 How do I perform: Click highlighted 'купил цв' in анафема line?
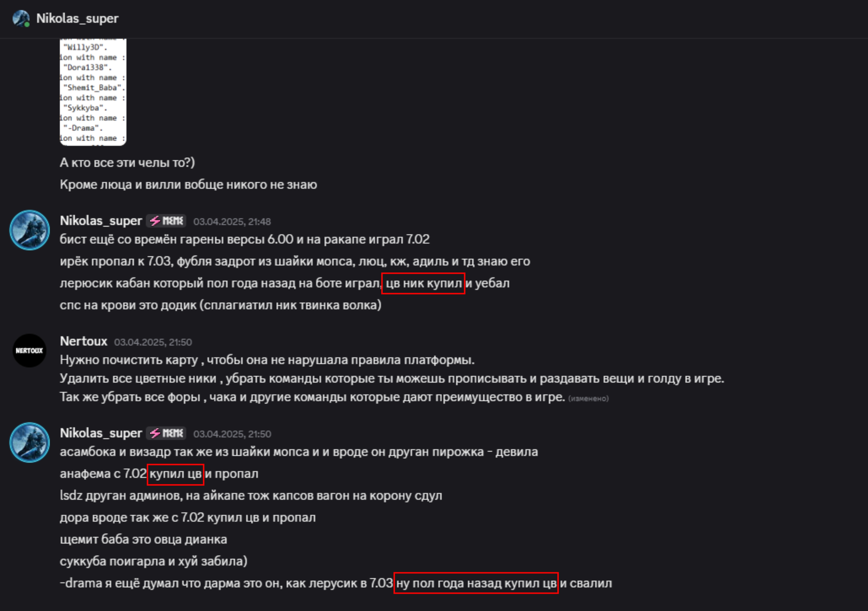coord(175,474)
